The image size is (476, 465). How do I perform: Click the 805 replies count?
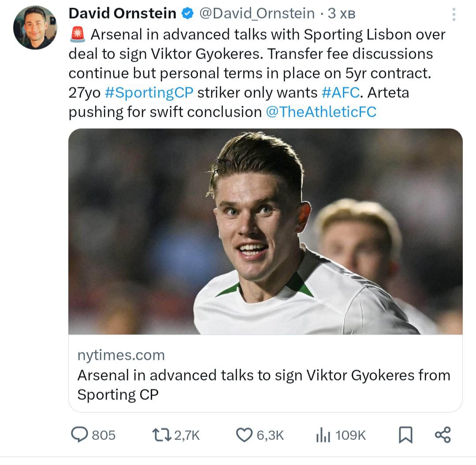(x=104, y=435)
